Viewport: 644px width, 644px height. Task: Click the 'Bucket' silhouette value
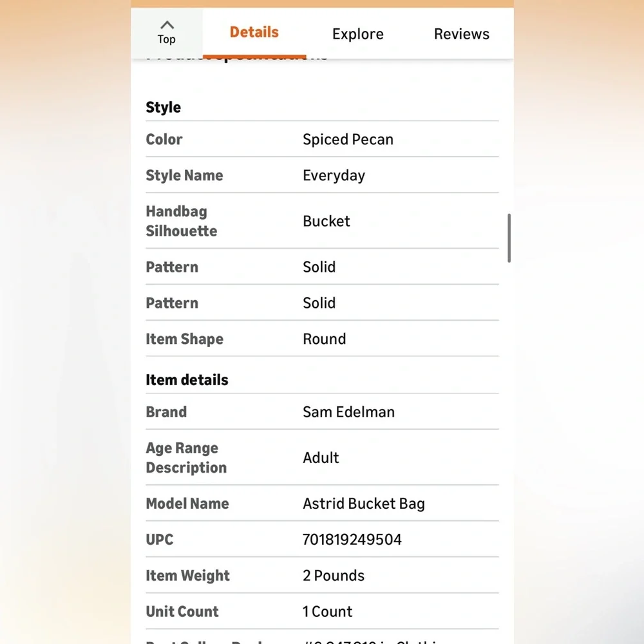coord(326,222)
